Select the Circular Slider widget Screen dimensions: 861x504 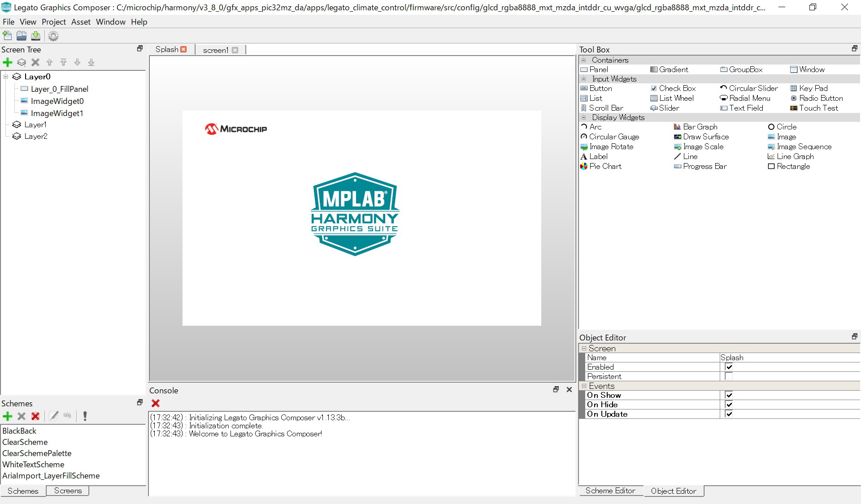[x=749, y=88]
